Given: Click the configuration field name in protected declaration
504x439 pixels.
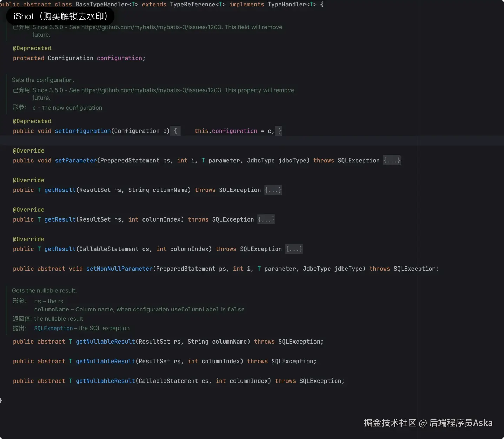Looking at the screenshot, I should (x=119, y=58).
